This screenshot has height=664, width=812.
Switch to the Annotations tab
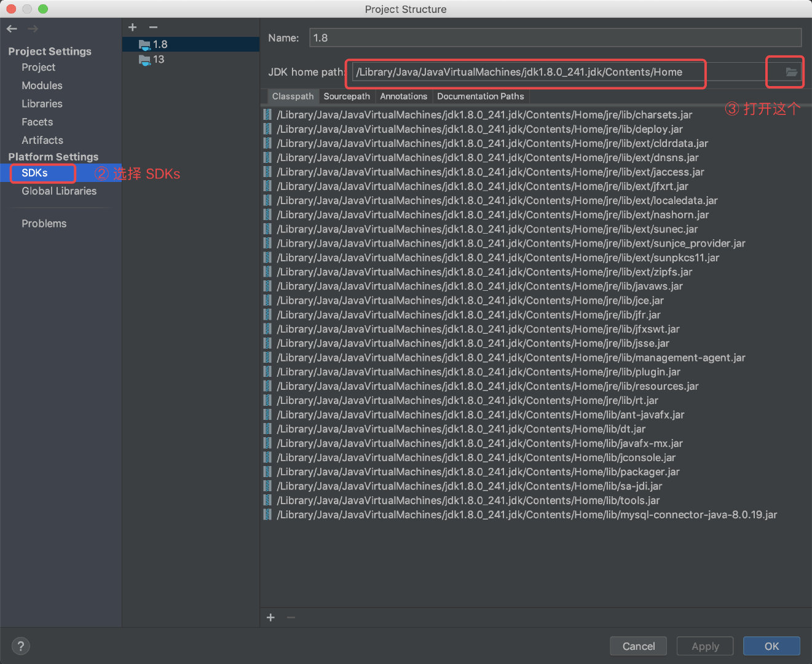[403, 97]
